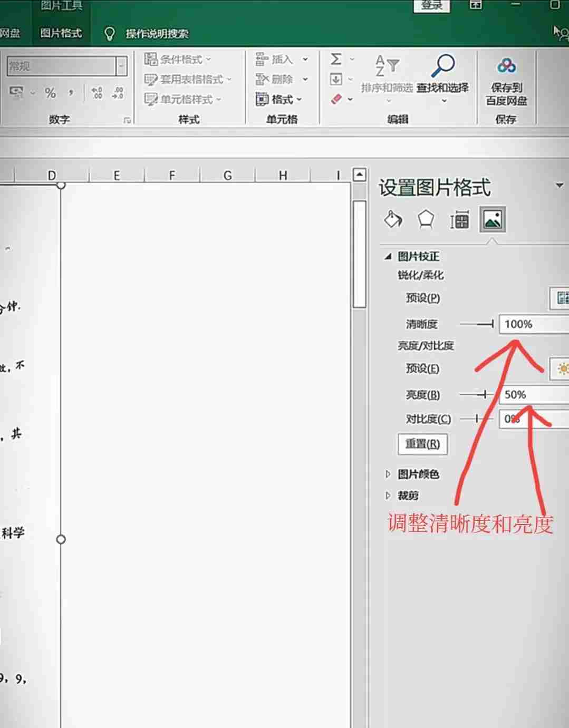Open Conditional Formatting (条件格式) menu
This screenshot has width=569, height=728.
178,59
